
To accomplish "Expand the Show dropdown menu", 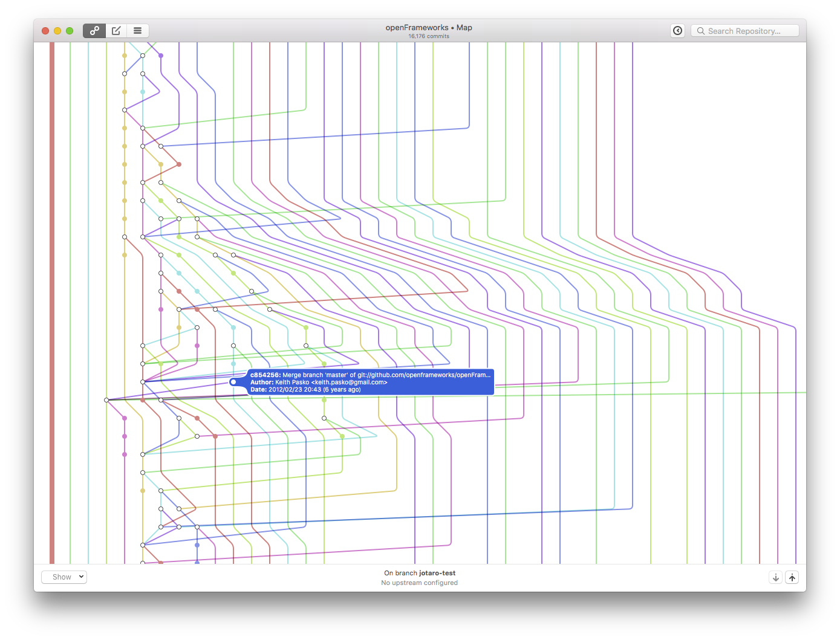I will (64, 577).
